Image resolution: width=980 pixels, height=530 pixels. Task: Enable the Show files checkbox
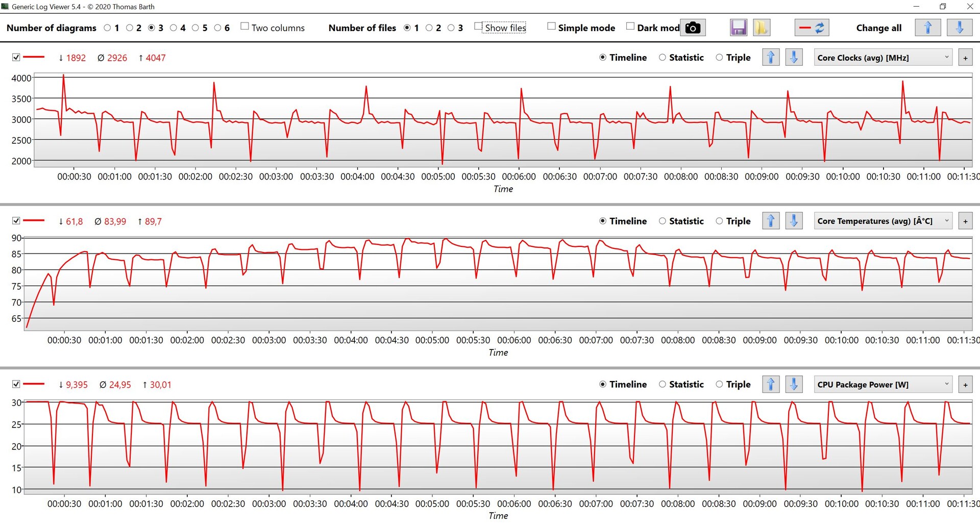(x=478, y=27)
